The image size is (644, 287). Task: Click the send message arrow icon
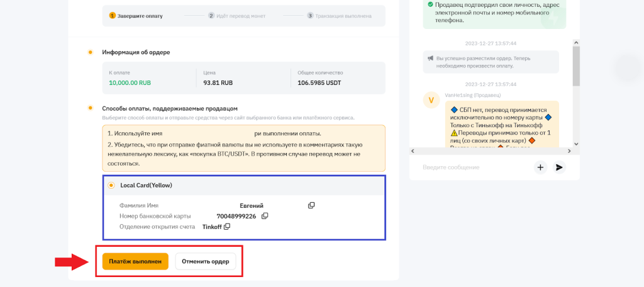(558, 167)
